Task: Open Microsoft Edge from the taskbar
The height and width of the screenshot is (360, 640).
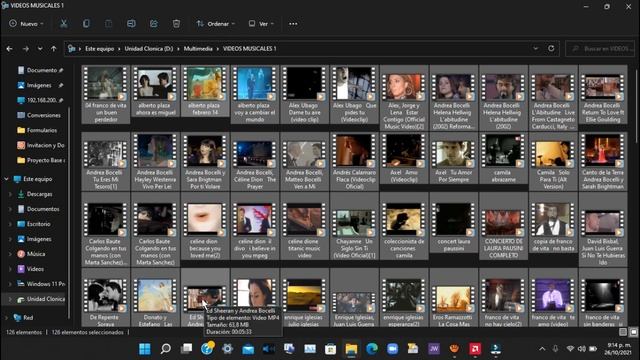Action: [371, 349]
